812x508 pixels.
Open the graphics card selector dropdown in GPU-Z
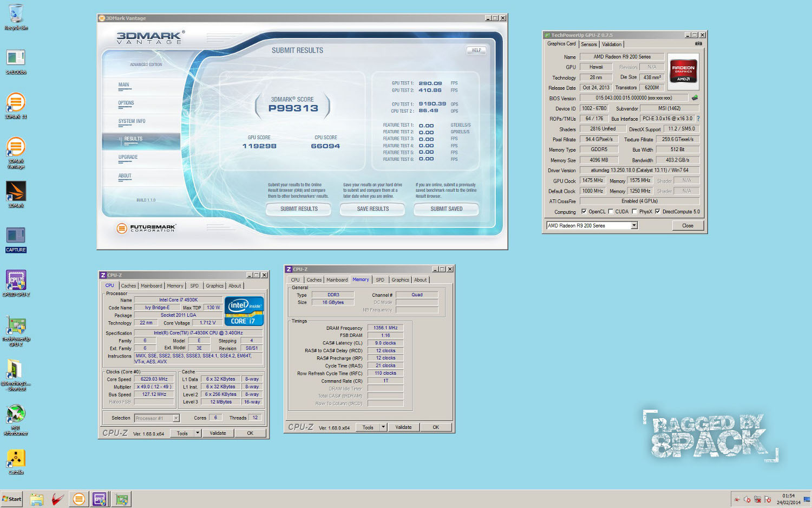click(x=634, y=225)
